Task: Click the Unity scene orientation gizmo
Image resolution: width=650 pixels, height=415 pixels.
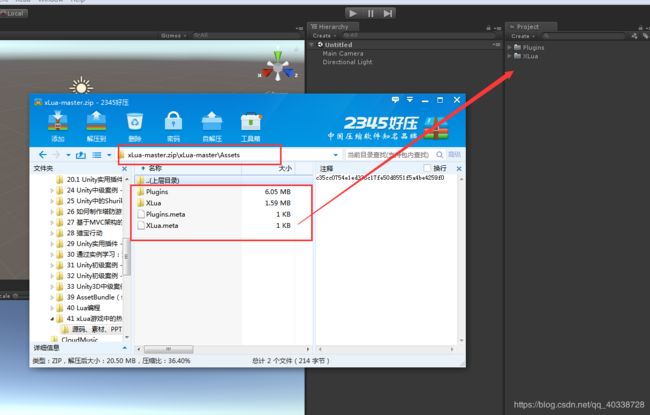Action: [278, 67]
